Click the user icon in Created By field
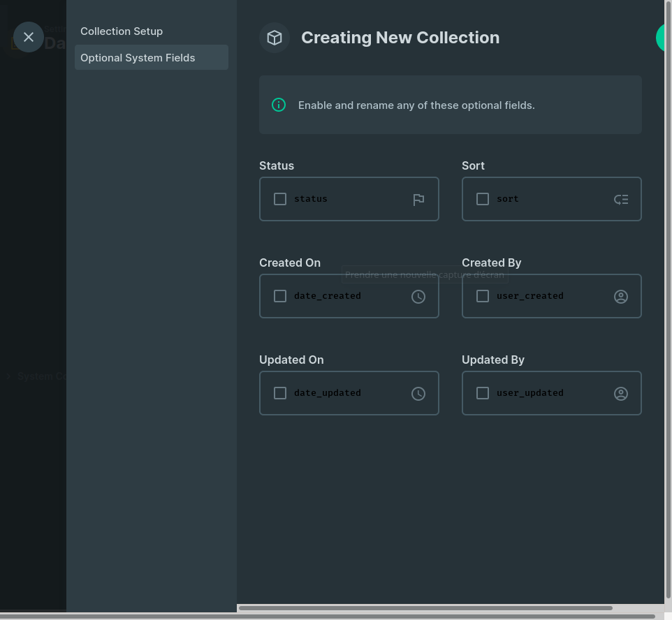 point(621,297)
